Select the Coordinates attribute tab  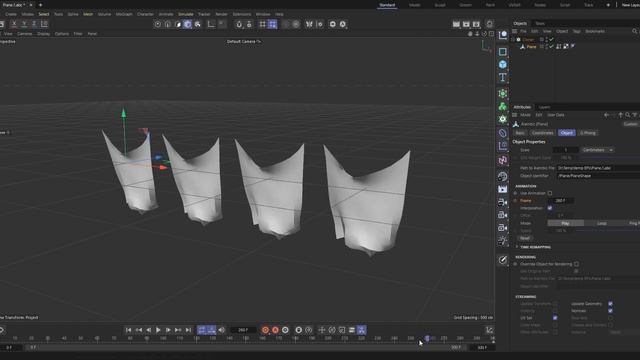click(x=542, y=133)
